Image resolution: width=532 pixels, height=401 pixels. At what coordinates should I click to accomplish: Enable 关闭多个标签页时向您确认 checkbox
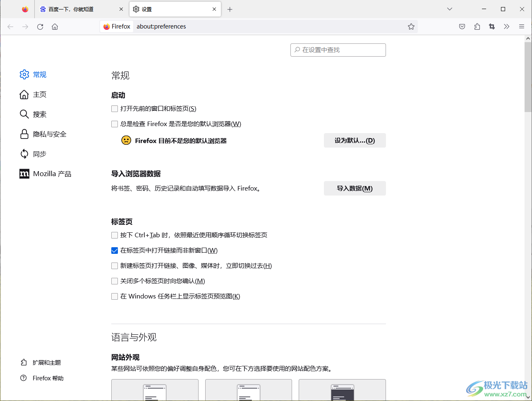115,281
